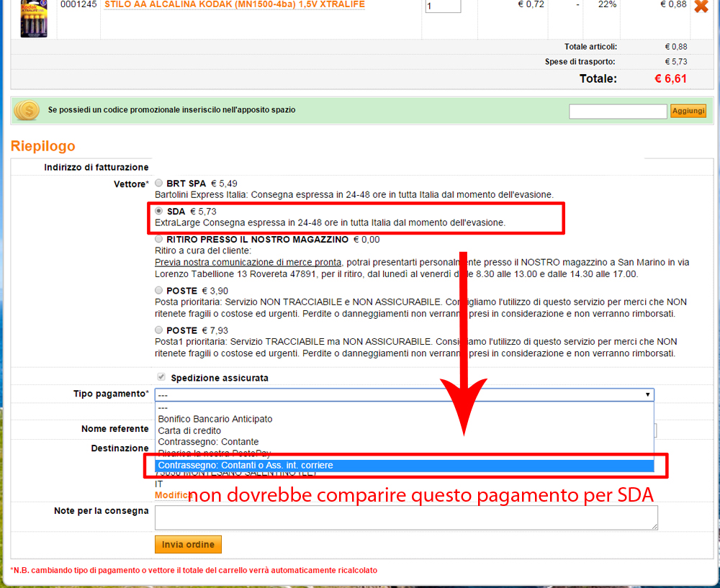Click the Totale articoli € 0,88 value
720x588 pixels.
tap(676, 47)
